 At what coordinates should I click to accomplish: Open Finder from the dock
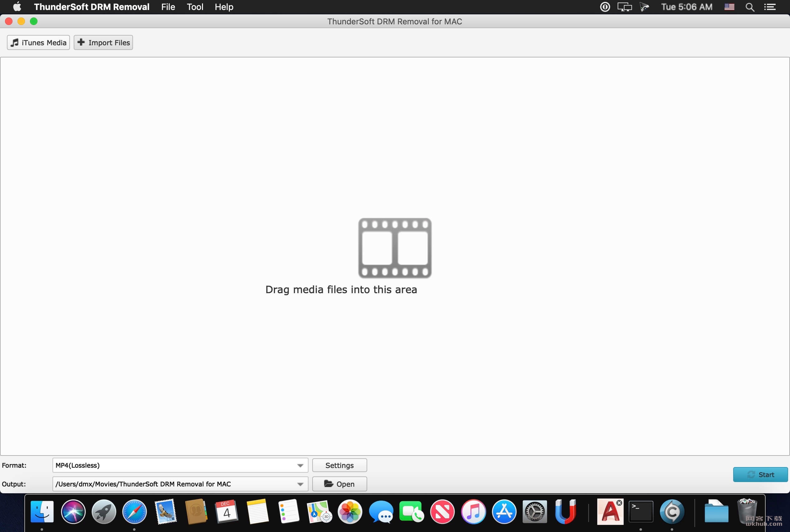[x=42, y=511]
